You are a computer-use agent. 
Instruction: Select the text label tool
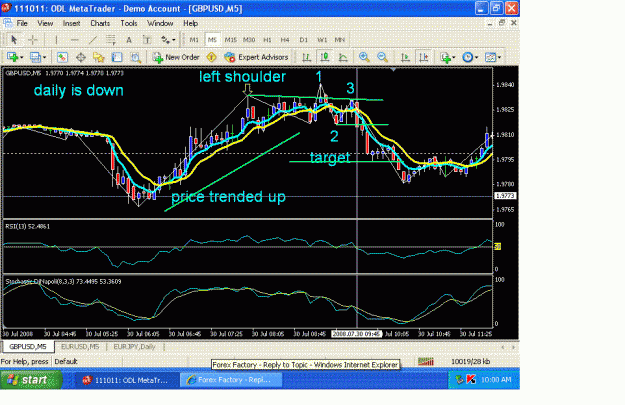tap(147, 40)
